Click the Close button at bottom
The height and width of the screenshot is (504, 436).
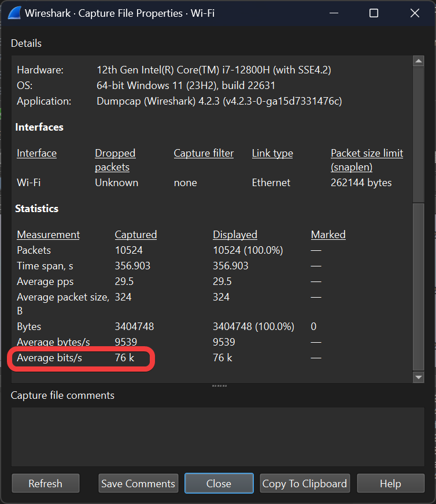(x=219, y=483)
